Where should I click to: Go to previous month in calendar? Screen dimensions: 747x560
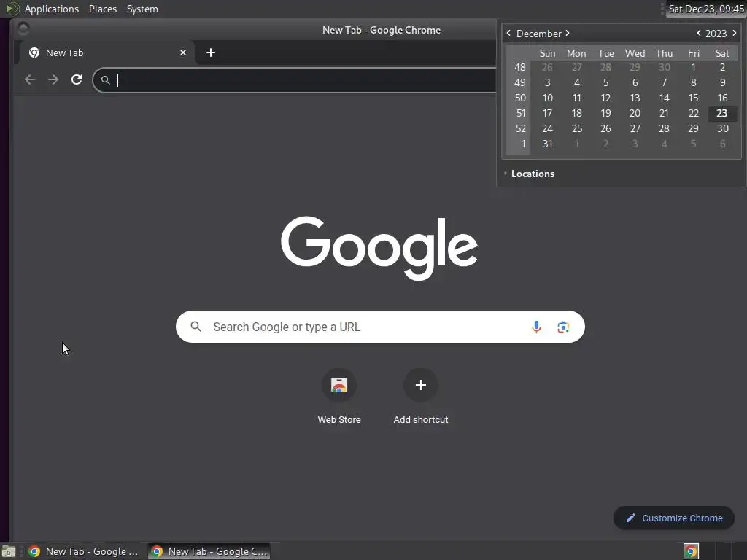[x=508, y=33]
